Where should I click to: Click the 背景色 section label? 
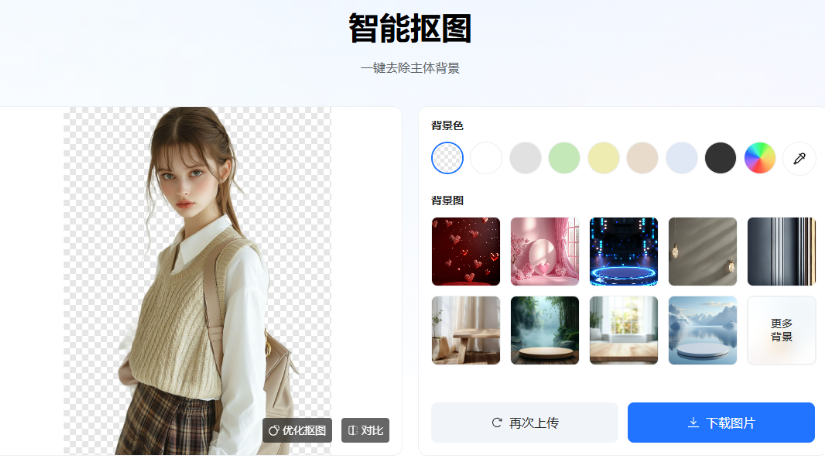(447, 126)
